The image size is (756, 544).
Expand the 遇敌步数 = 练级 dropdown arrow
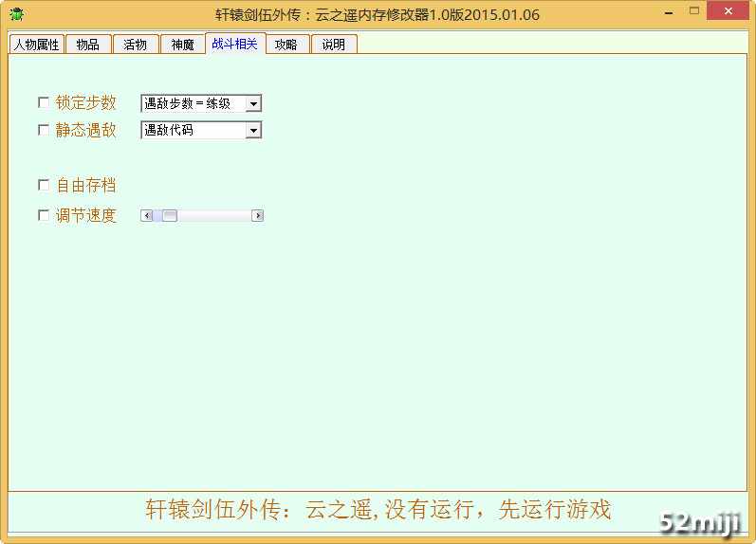tap(253, 103)
